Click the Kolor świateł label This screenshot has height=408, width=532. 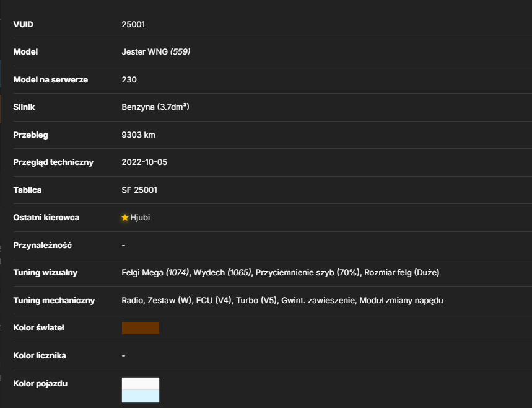(x=38, y=327)
